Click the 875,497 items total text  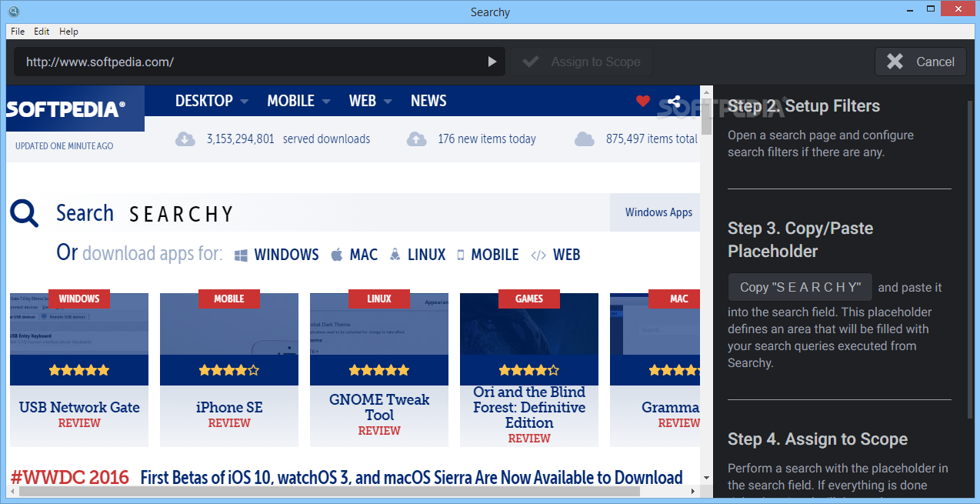tap(652, 139)
